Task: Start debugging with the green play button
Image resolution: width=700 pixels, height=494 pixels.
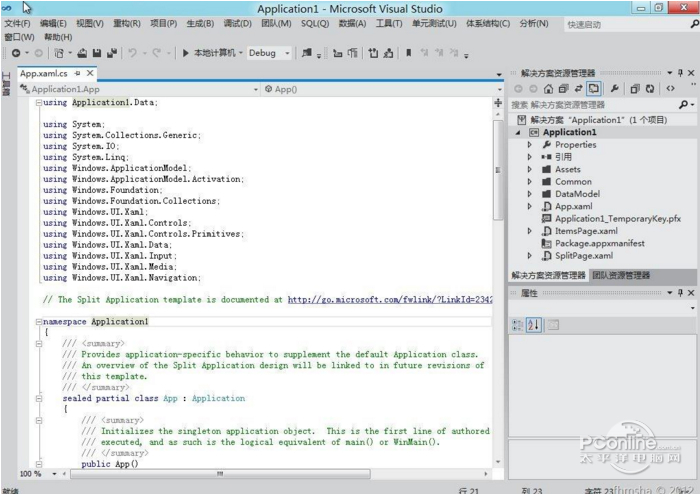Action: pos(186,53)
